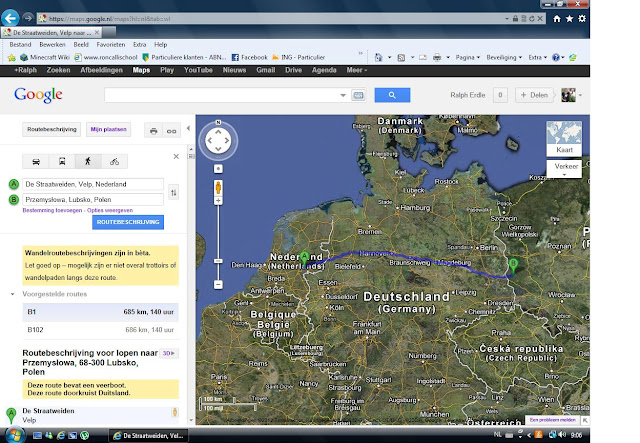Click the start address field A
The width and height of the screenshot is (640, 443).
tap(93, 185)
